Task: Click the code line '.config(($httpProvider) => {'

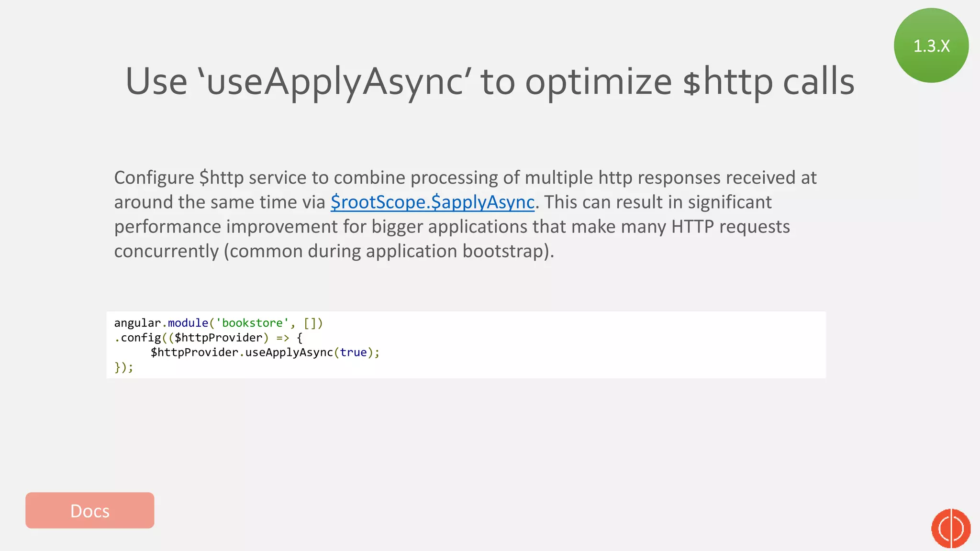Action: click(209, 338)
